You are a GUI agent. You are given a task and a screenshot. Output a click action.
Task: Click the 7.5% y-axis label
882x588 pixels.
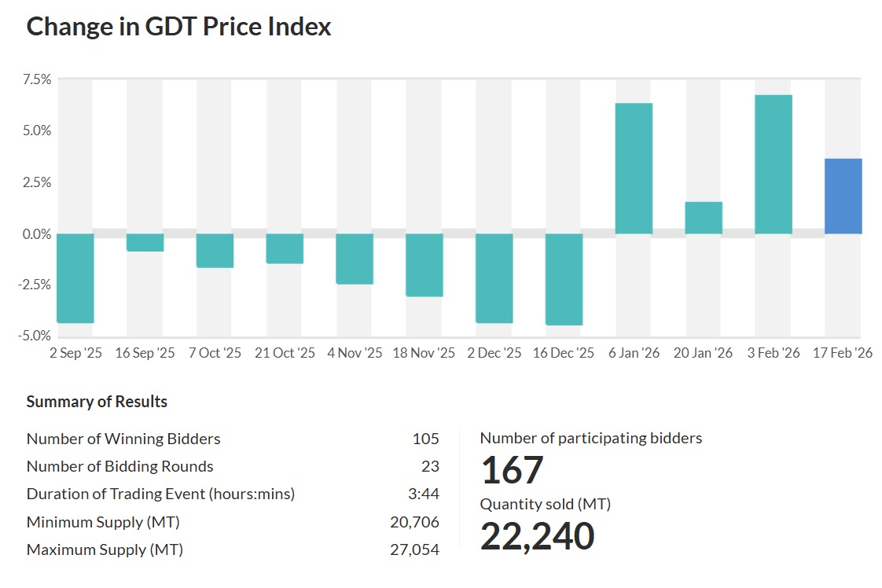point(37,79)
